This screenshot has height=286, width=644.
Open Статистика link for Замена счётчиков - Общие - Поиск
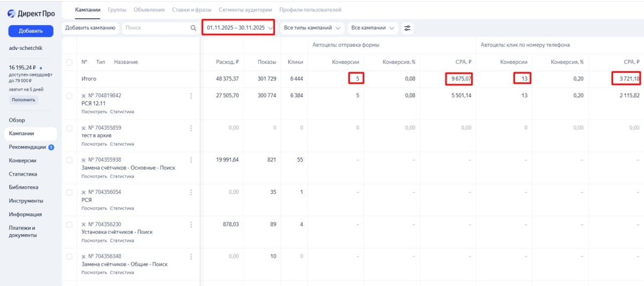point(122,272)
